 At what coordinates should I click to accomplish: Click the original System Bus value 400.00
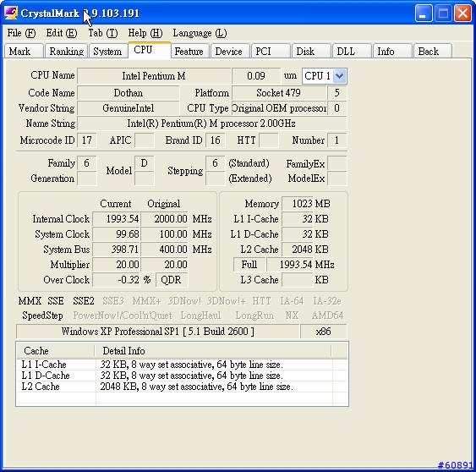coord(164,250)
